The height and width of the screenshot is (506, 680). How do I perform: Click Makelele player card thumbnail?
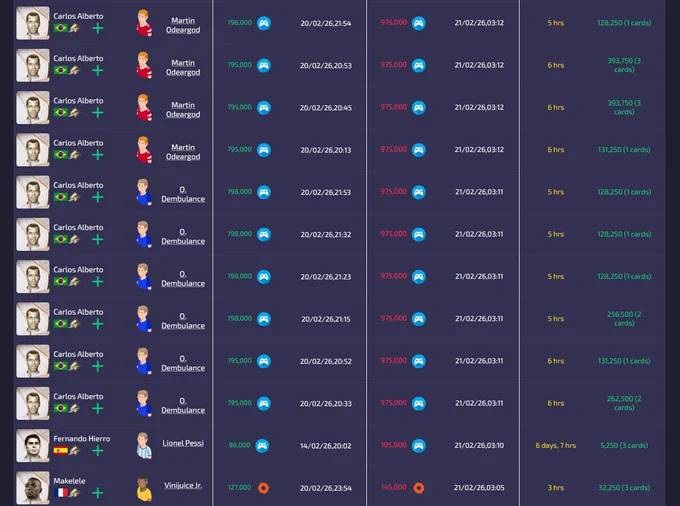tap(33, 488)
